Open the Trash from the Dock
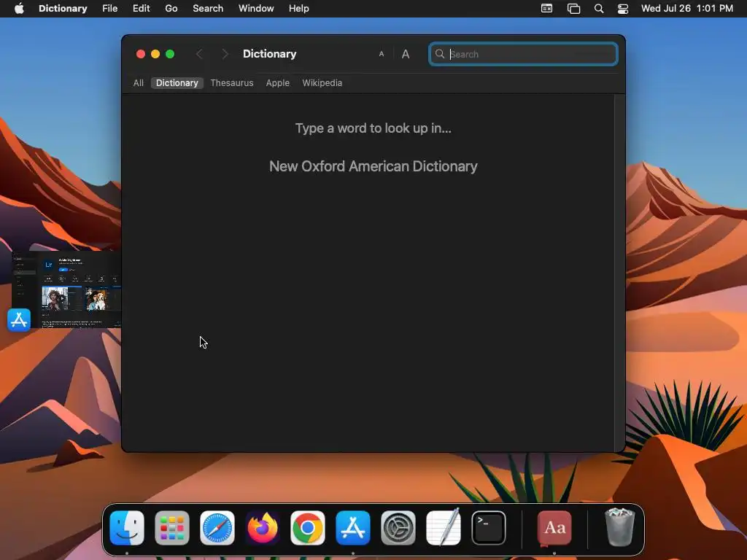The height and width of the screenshot is (560, 747). pos(619,526)
